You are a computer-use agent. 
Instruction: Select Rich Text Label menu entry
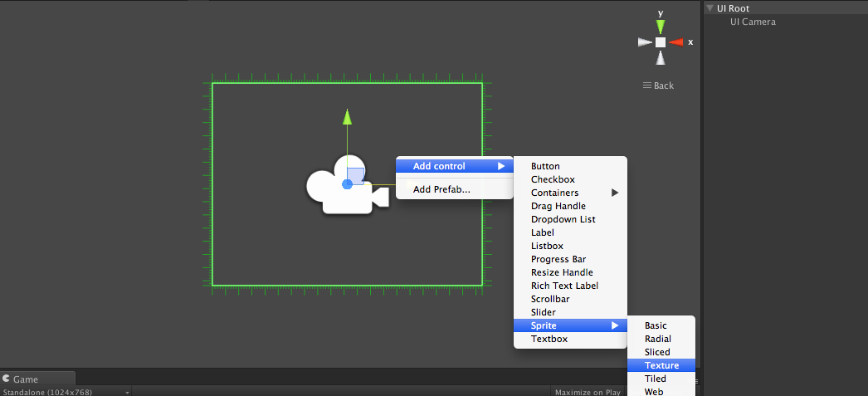[x=570, y=286]
